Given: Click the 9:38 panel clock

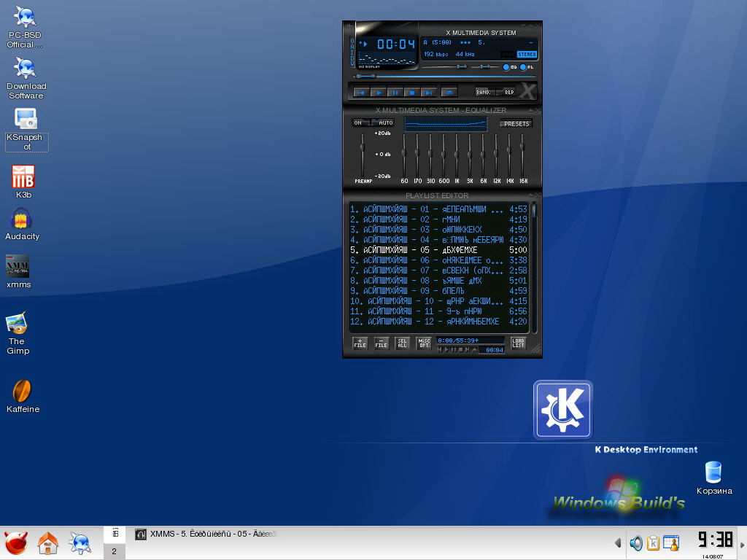Looking at the screenshot, I should tap(715, 540).
